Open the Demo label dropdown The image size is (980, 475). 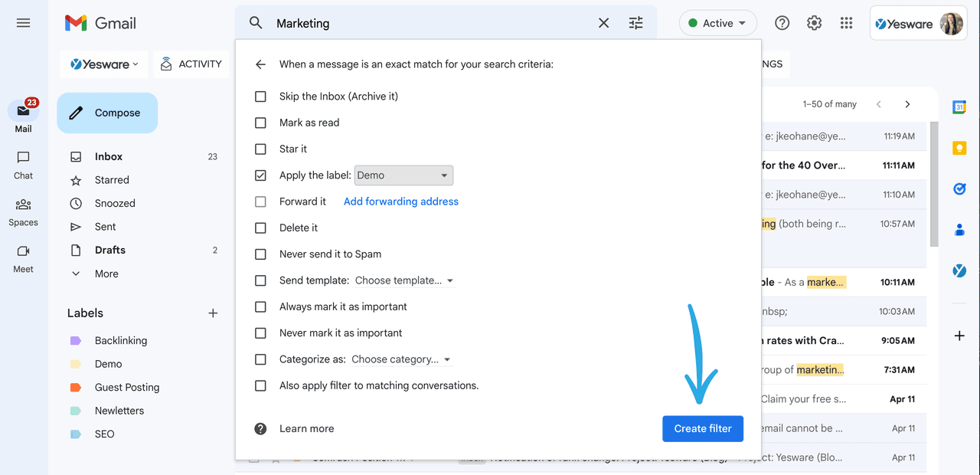(x=403, y=175)
